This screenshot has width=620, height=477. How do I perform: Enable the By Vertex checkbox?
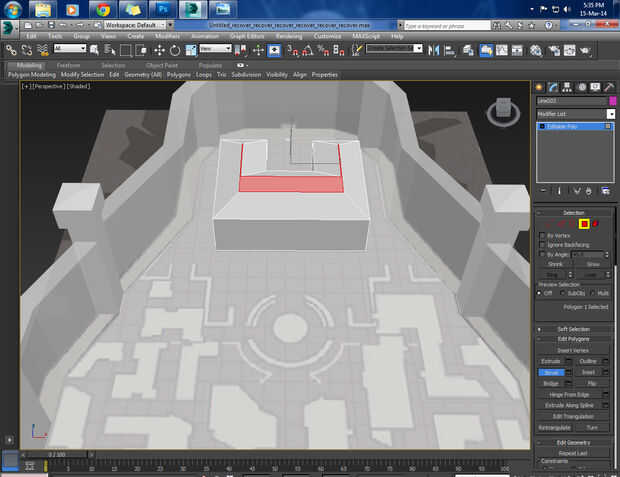tap(543, 235)
